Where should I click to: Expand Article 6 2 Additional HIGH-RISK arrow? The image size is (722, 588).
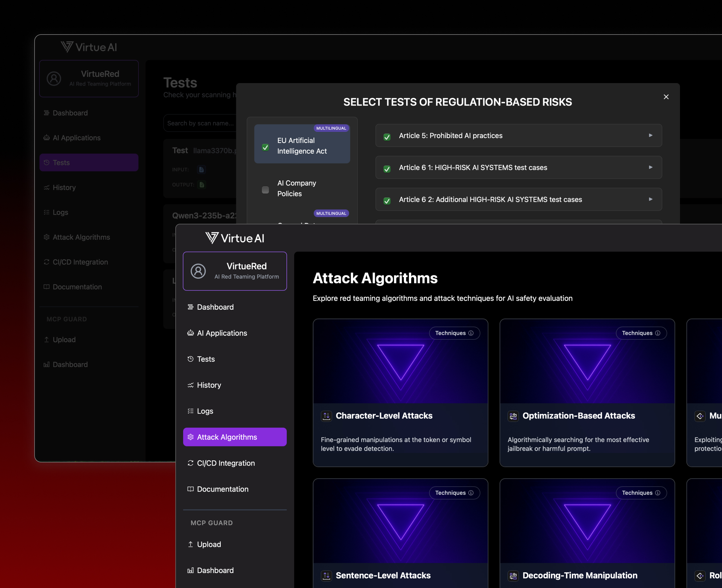[650, 199]
